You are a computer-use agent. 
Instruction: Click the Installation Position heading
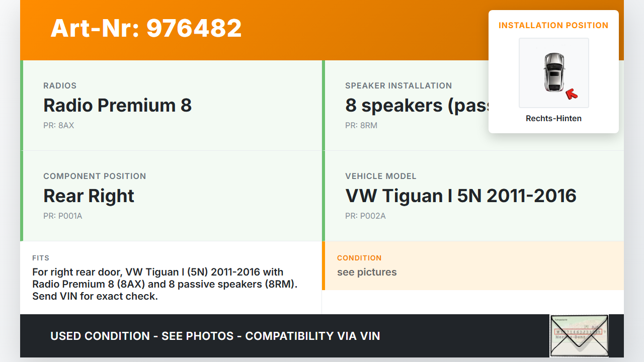[553, 25]
